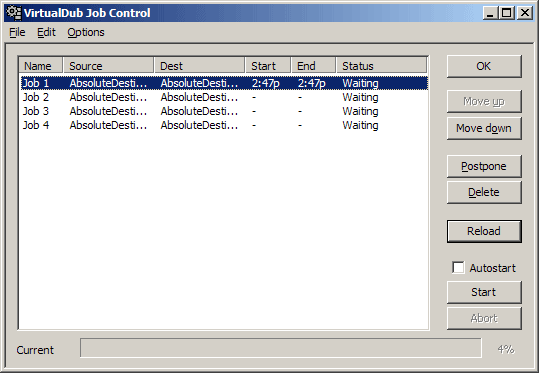Image resolution: width=539 pixels, height=373 pixels.
Task: Maximize the Job Control window
Action: 506,13
